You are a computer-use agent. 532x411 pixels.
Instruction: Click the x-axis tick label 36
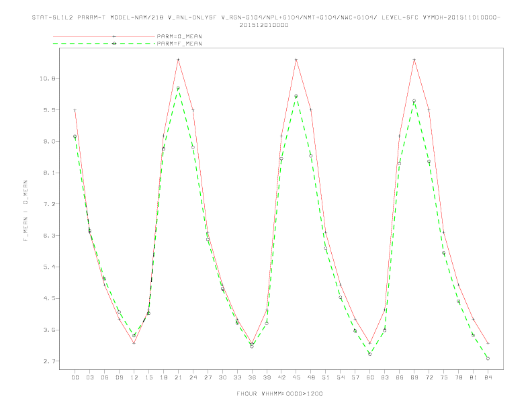click(x=252, y=377)
